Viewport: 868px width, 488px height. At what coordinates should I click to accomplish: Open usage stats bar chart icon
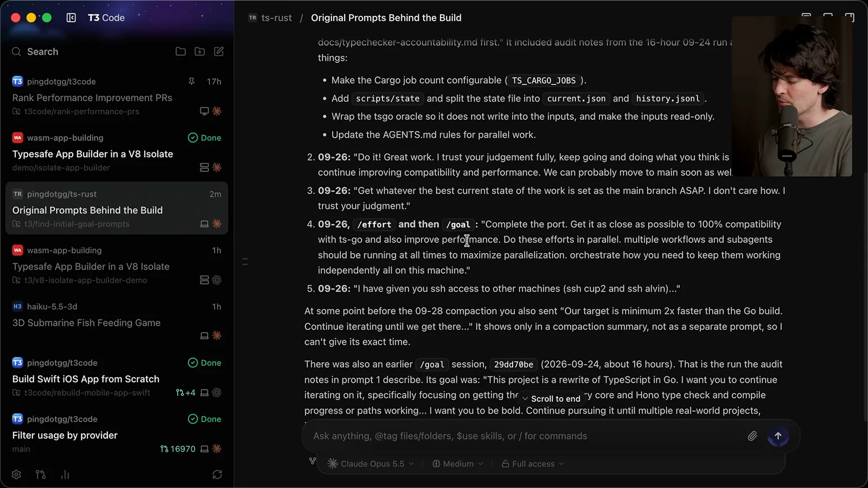[x=65, y=474]
